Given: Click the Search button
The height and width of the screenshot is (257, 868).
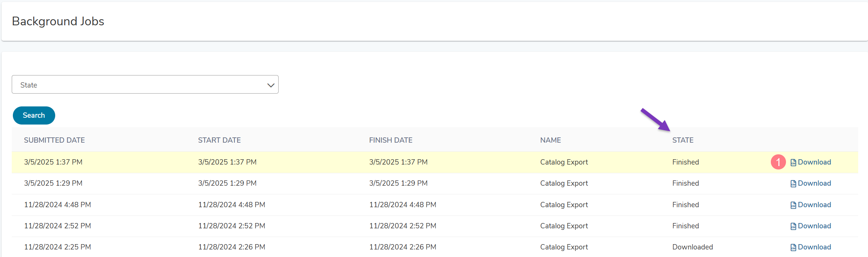Looking at the screenshot, I should [34, 115].
